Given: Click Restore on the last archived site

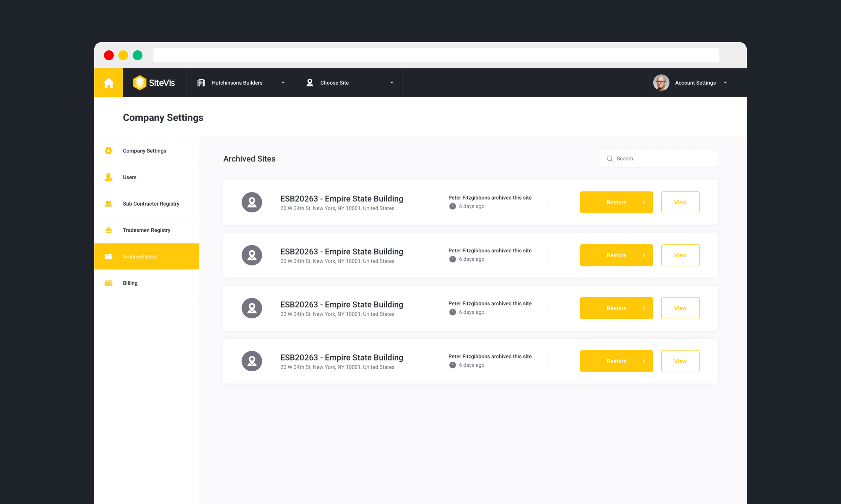Looking at the screenshot, I should click(616, 361).
